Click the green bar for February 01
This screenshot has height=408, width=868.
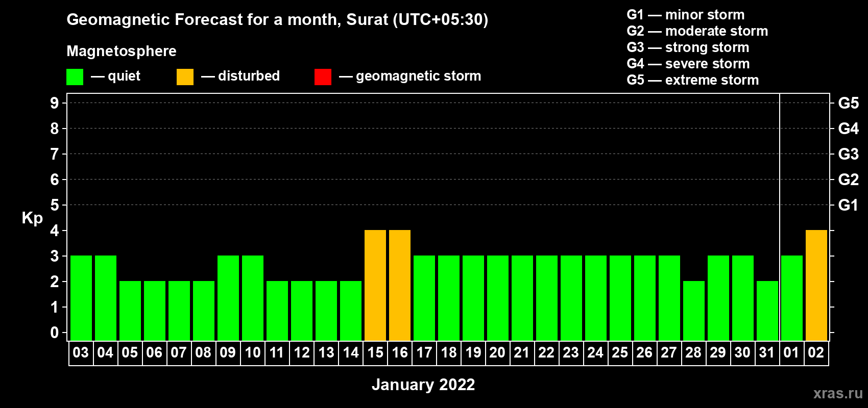[x=792, y=298]
